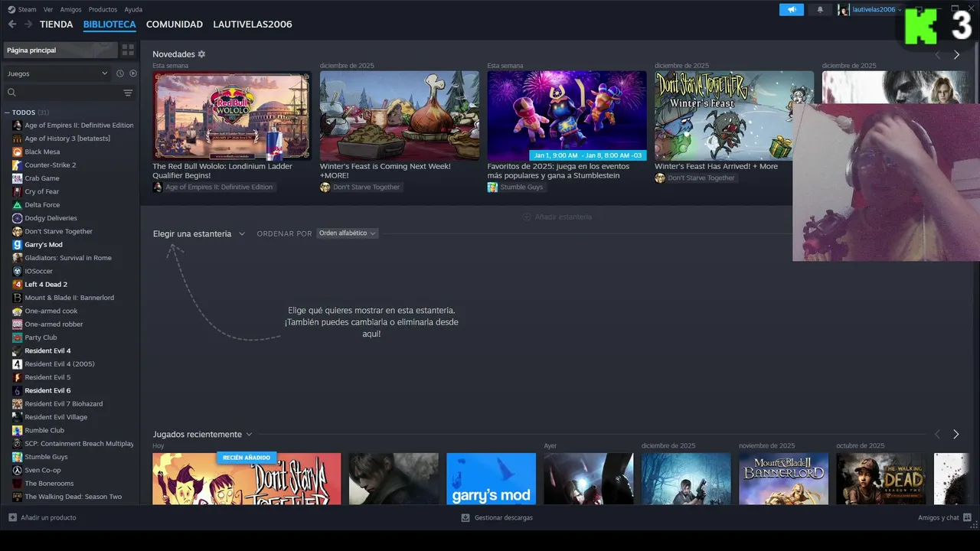Select Sven Co-op in game list

[x=42, y=470]
